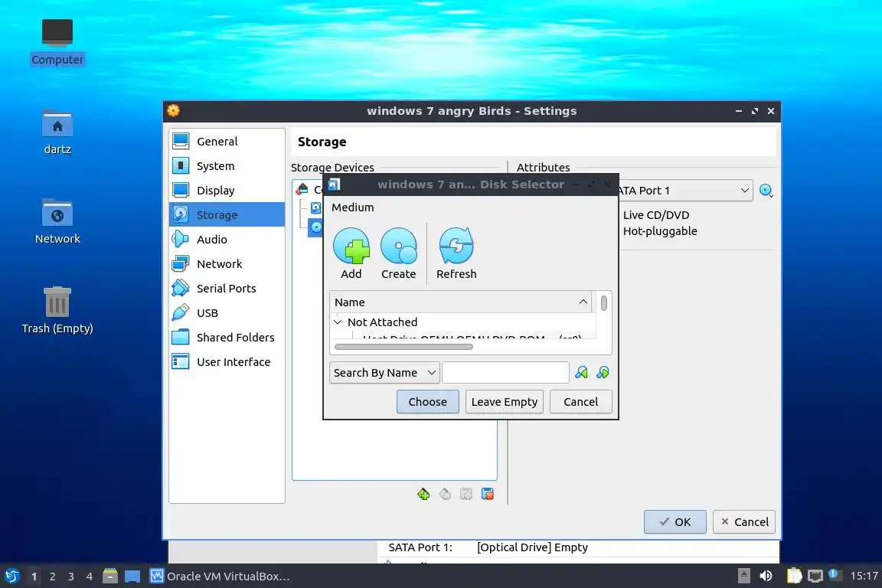Select the highlighted optical drive in storage tree

[316, 227]
